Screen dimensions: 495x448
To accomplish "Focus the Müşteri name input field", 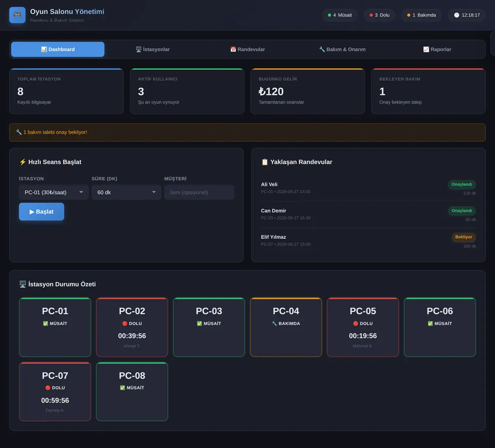I will point(199,192).
